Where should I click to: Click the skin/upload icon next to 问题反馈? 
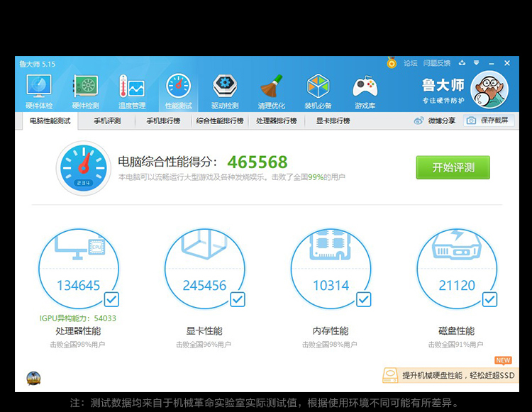pyautogui.click(x=462, y=62)
